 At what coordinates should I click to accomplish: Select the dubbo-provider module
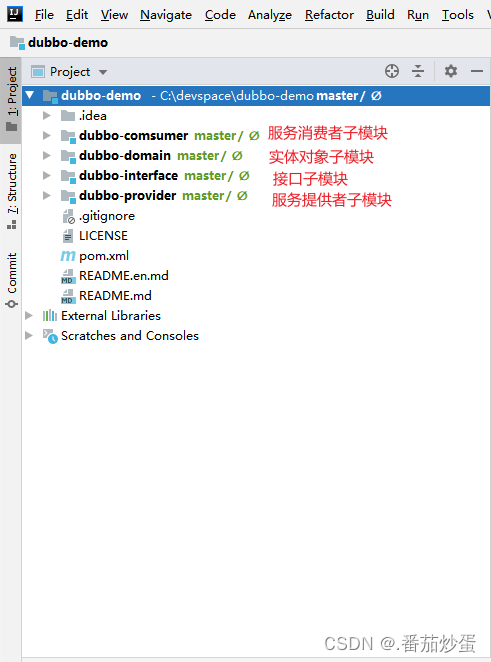pos(127,196)
